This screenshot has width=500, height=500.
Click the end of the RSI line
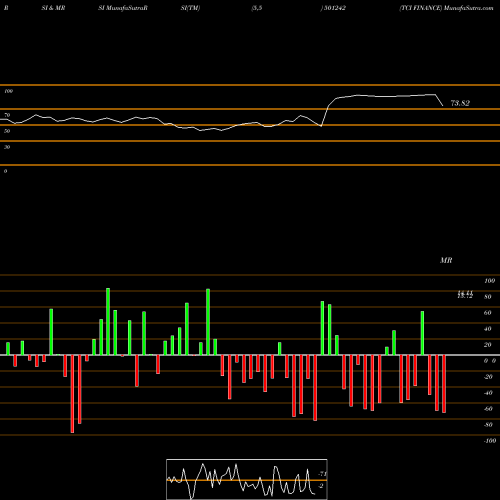click(443, 106)
